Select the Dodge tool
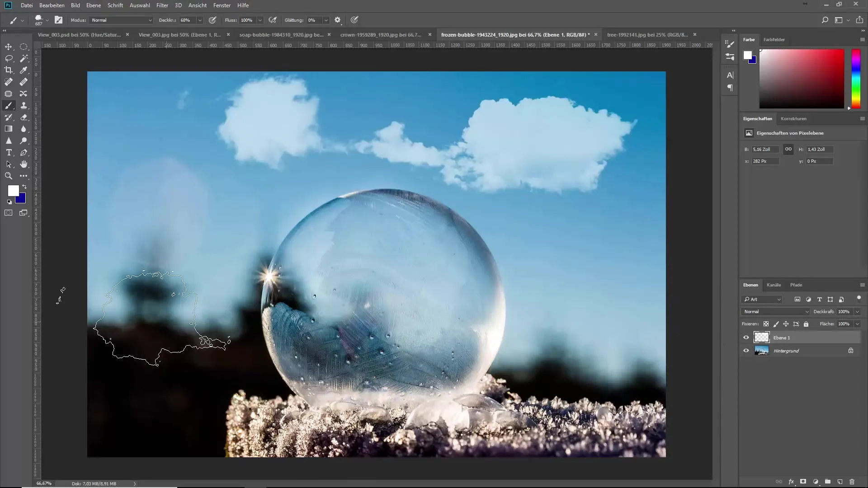Viewport: 868px width, 488px height. 24,141
